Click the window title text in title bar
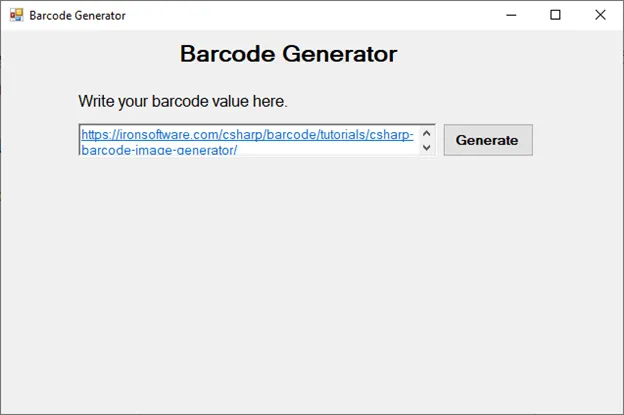This screenshot has height=415, width=624. [78, 16]
